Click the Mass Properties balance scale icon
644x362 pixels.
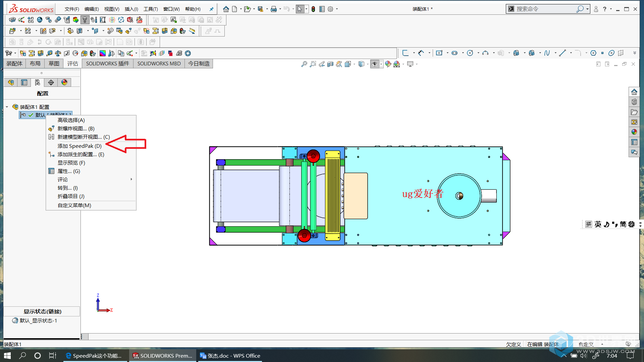[x=58, y=53]
